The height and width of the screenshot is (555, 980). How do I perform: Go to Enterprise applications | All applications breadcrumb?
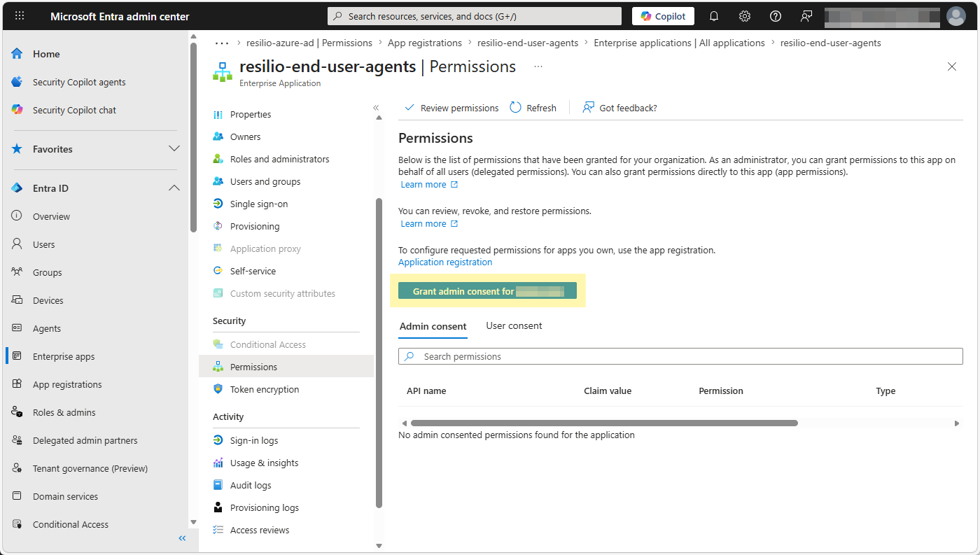click(x=679, y=43)
